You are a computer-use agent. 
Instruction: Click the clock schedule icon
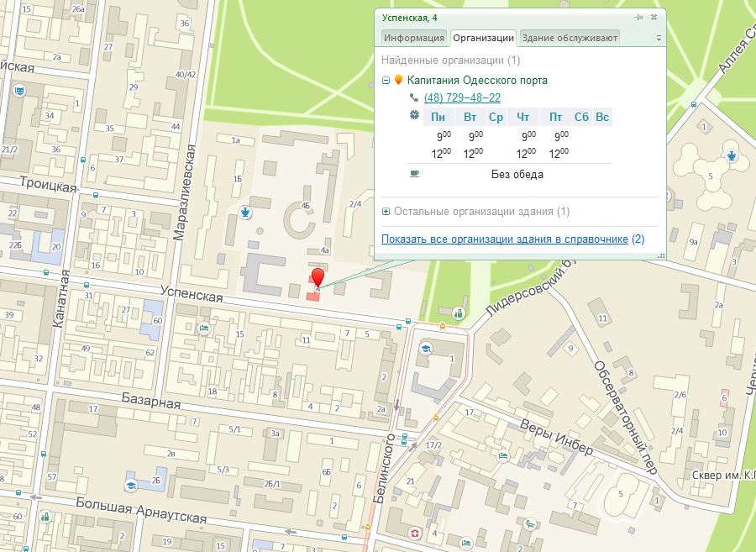[415, 115]
